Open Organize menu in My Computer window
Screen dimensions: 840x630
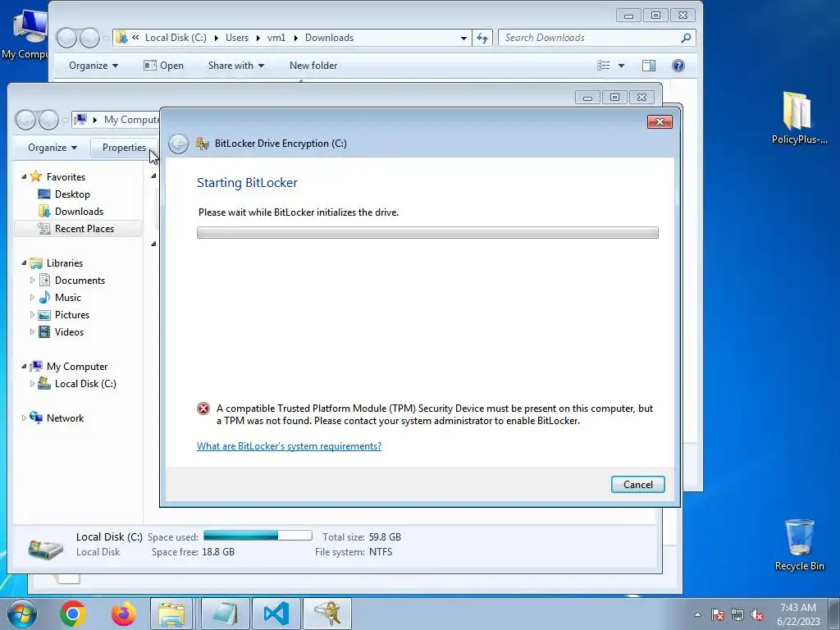click(52, 148)
